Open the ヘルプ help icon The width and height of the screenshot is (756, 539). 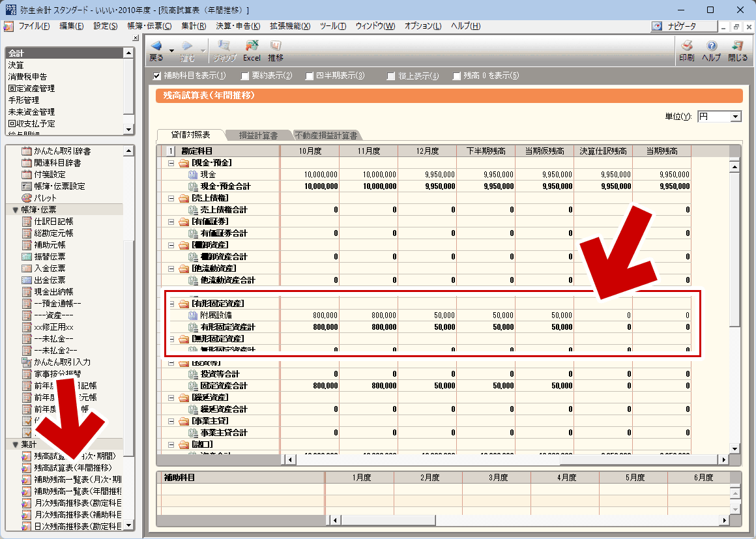(x=711, y=46)
